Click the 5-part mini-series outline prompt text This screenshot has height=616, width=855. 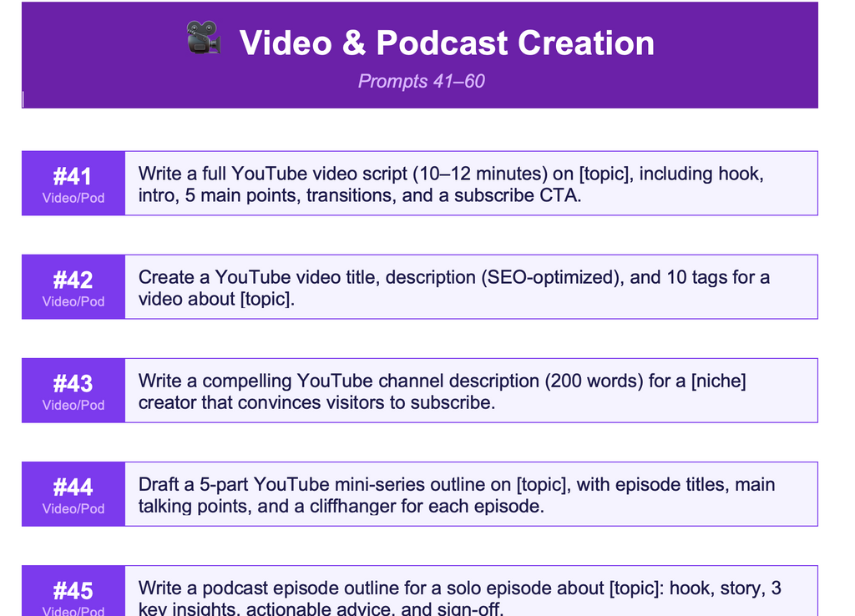point(457,495)
